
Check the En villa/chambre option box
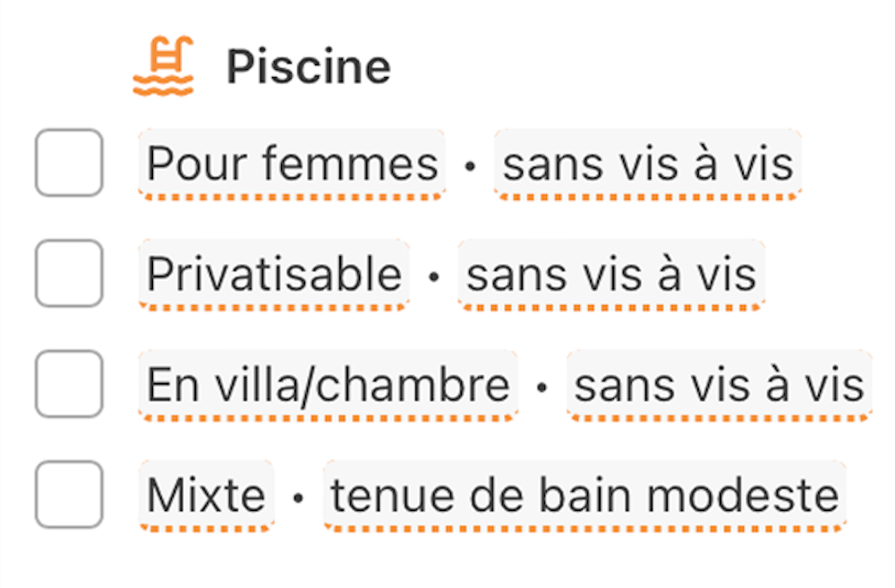click(69, 384)
